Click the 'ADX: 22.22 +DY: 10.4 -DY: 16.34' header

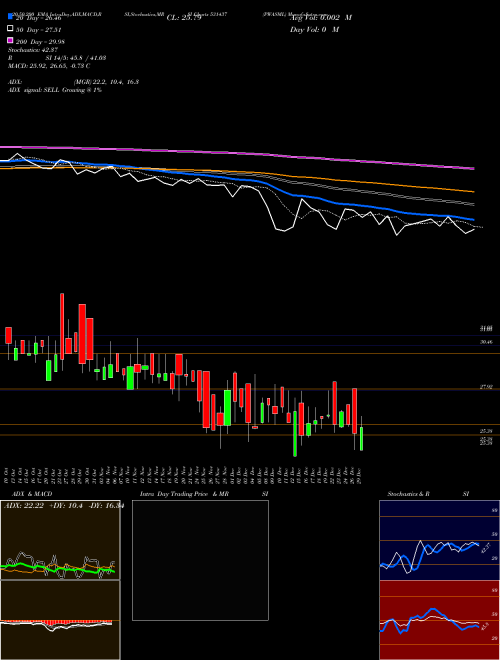[x=63, y=506]
